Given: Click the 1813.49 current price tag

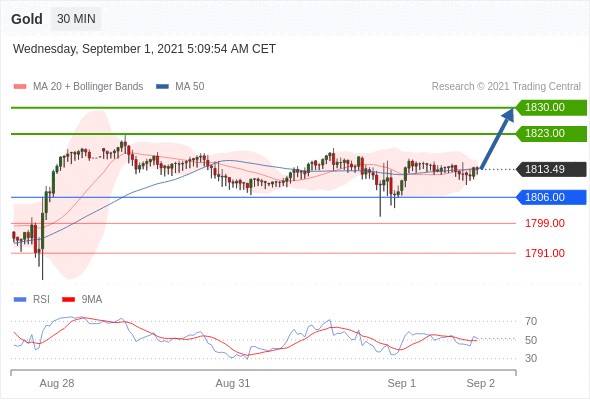Looking at the screenshot, I should [x=551, y=169].
